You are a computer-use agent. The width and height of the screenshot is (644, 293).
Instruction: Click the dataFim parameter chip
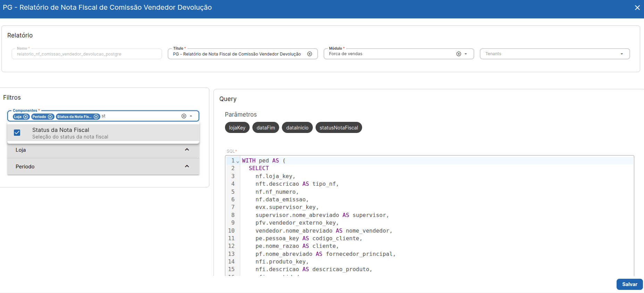pos(266,128)
